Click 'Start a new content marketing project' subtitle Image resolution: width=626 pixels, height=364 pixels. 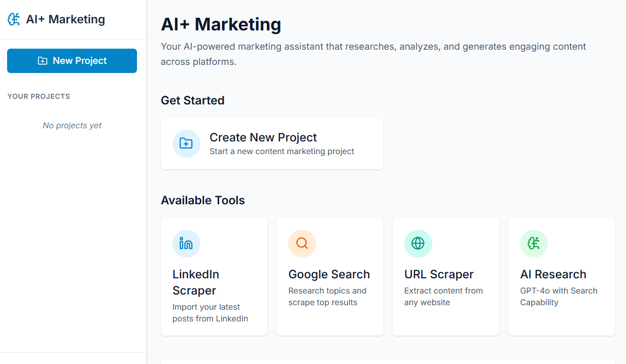[282, 152]
